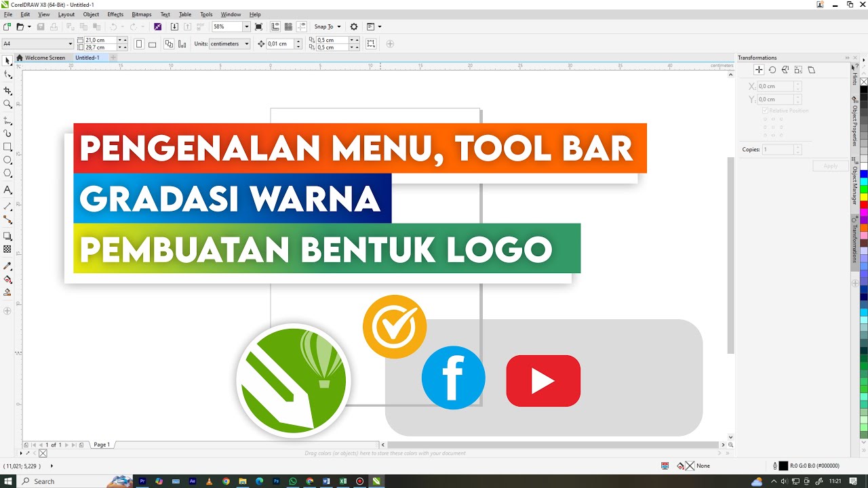Click the Apply button in Transformations
Screen dimensions: 868x488
831,165
